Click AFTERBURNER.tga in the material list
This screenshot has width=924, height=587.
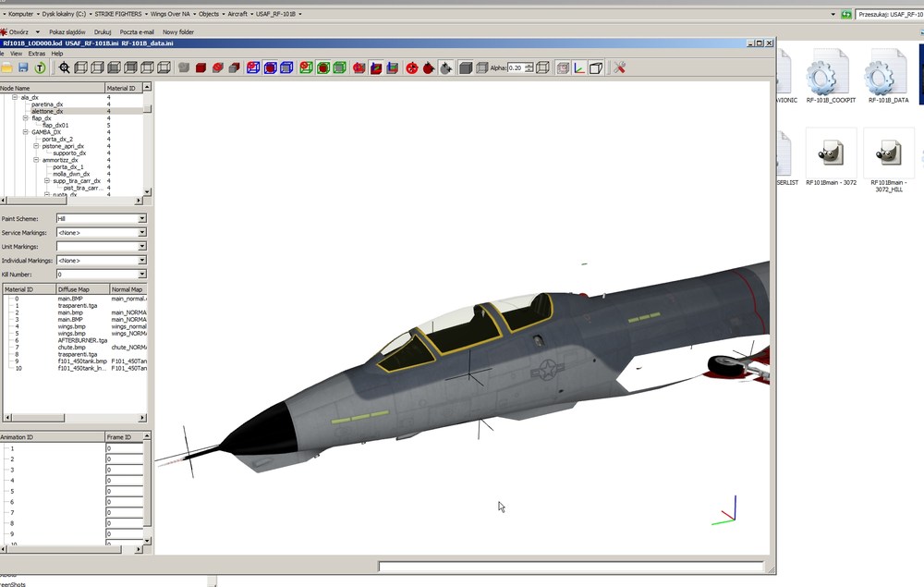coord(82,341)
